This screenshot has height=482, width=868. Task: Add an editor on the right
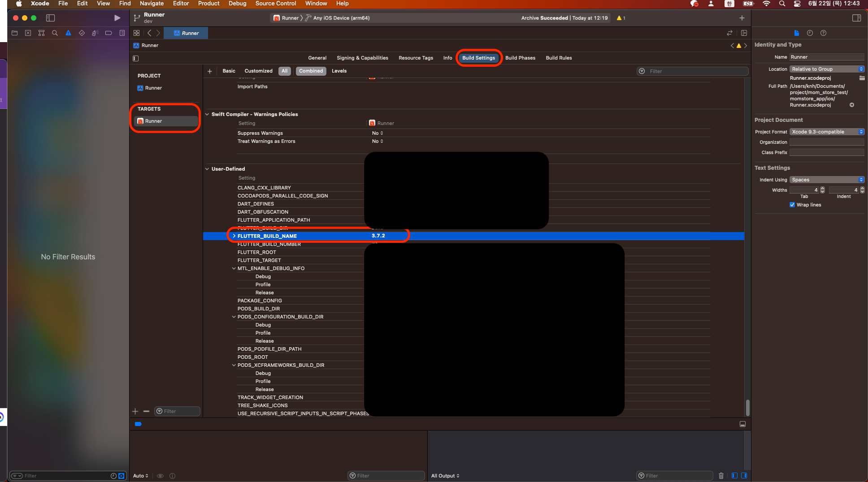pyautogui.click(x=744, y=33)
